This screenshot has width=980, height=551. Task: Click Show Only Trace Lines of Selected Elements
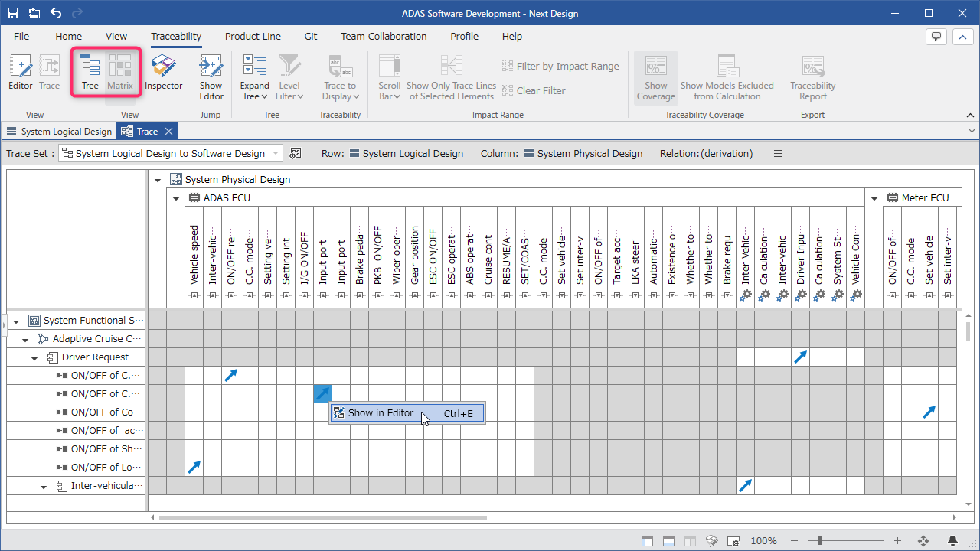point(451,77)
